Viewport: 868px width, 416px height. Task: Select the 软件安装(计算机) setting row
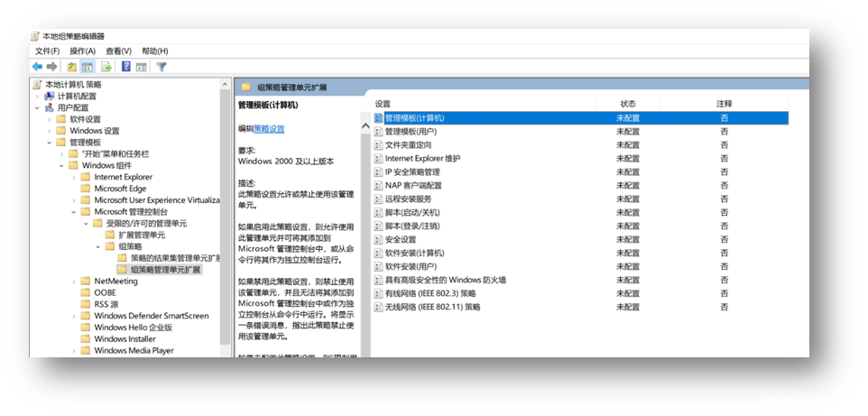tap(581, 254)
